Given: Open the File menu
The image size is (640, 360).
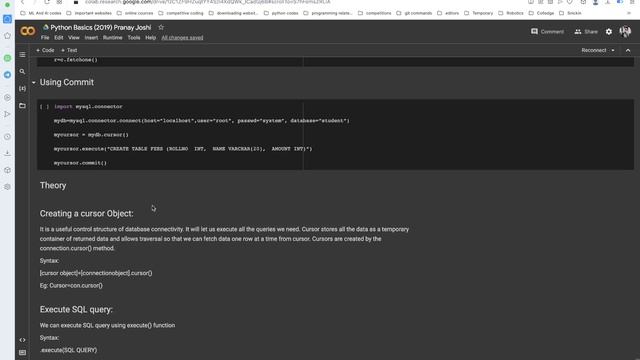Looking at the screenshot, I should pyautogui.click(x=45, y=38).
